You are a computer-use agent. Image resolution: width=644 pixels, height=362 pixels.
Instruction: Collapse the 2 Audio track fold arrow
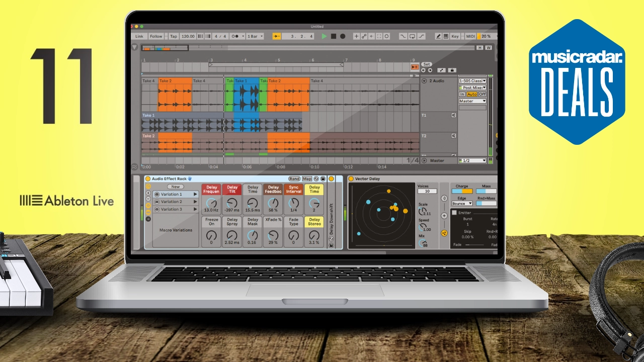424,80
